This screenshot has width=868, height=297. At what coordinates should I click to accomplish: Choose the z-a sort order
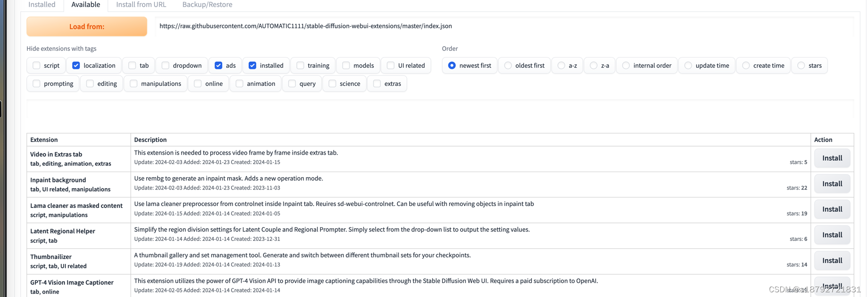click(x=594, y=66)
